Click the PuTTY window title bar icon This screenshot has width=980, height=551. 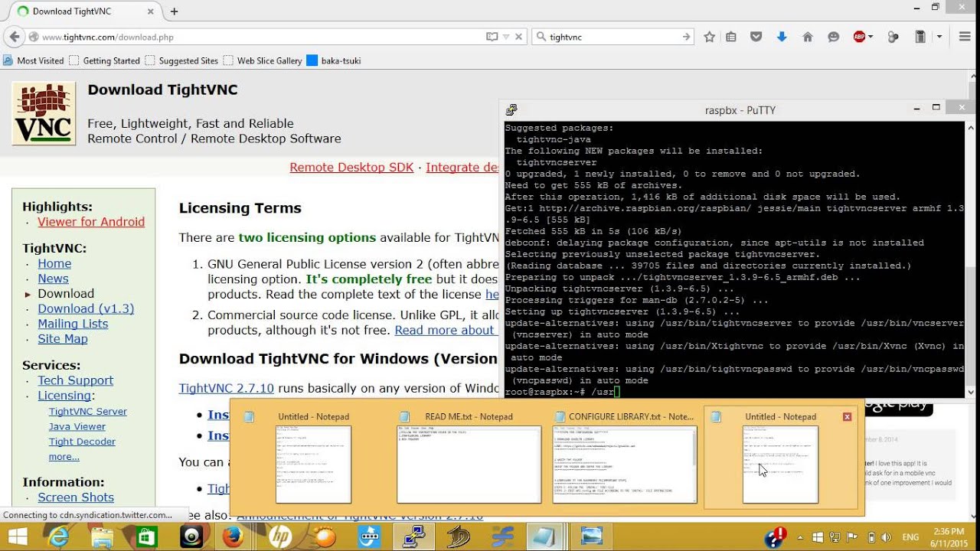coord(511,110)
